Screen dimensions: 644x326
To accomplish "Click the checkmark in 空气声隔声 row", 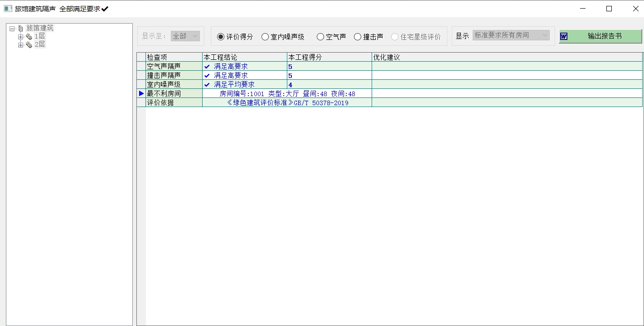I will 207,67.
